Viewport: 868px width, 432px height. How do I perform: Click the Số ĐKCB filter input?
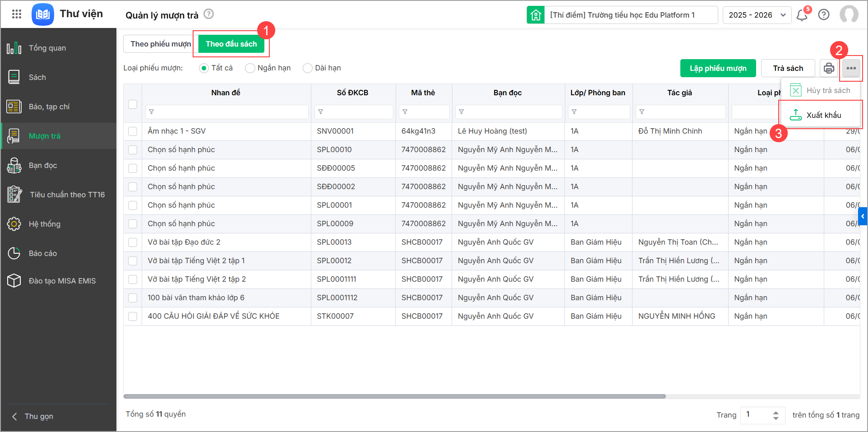pyautogui.click(x=353, y=112)
